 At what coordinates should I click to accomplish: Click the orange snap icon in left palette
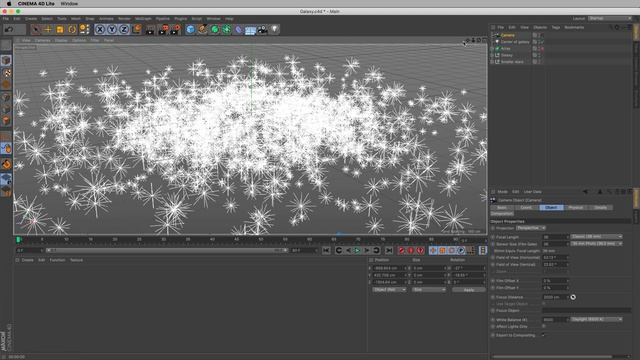point(6,164)
